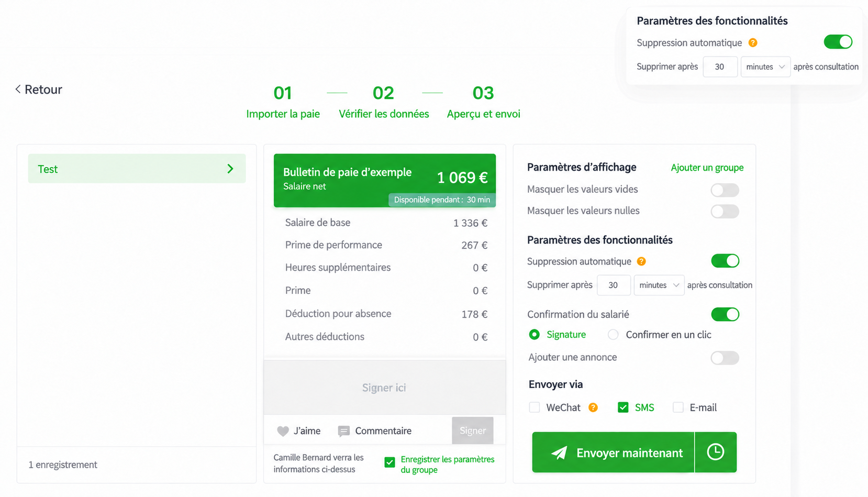Open minutes dropdown in main settings panel

click(659, 285)
